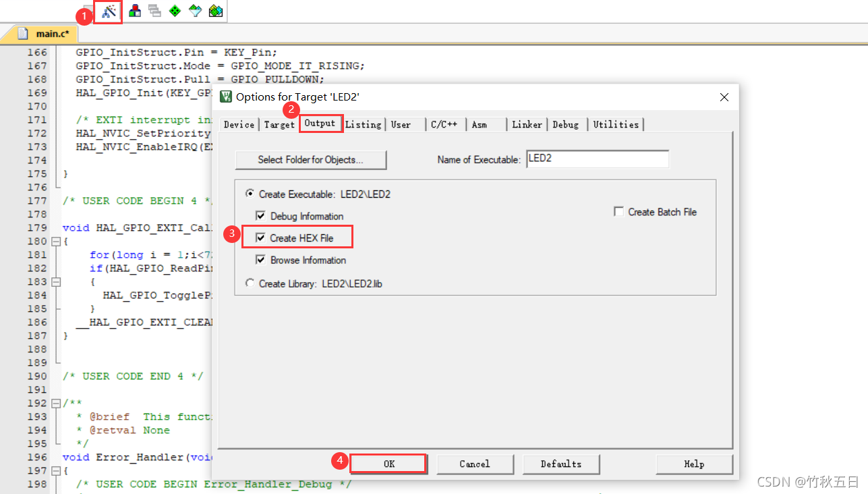Switch to the C/C++ tab
The image size is (868, 494).
[446, 125]
